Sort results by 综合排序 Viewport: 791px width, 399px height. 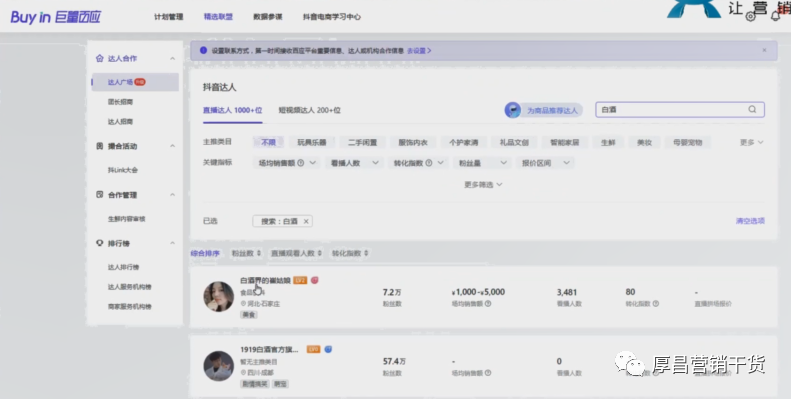point(205,253)
